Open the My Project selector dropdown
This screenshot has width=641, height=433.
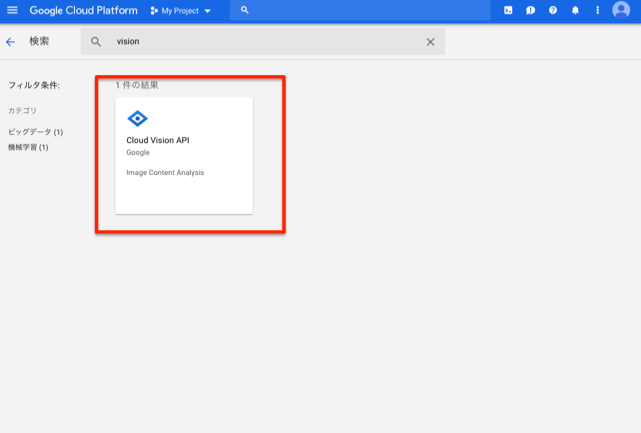[181, 11]
